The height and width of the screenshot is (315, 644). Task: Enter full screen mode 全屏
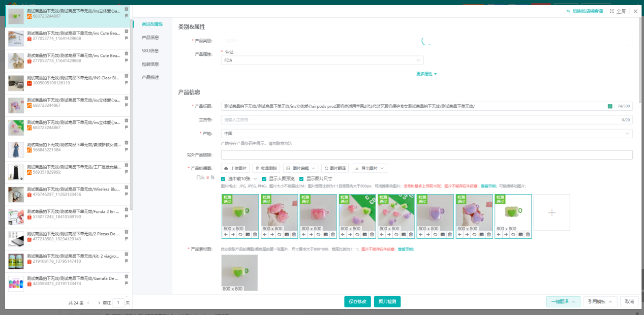pos(618,11)
